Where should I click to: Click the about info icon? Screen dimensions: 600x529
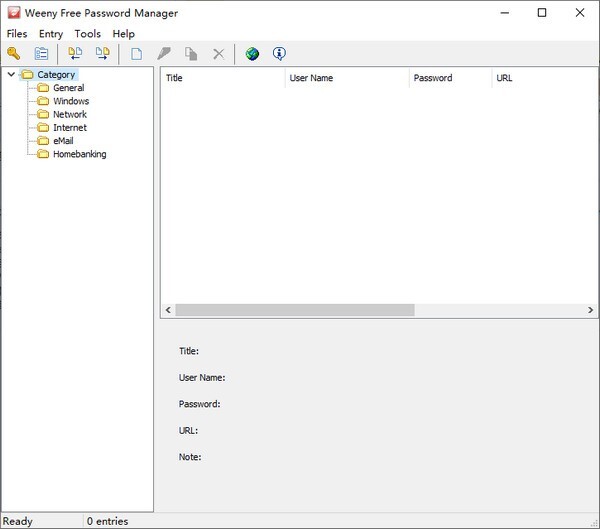click(279, 54)
